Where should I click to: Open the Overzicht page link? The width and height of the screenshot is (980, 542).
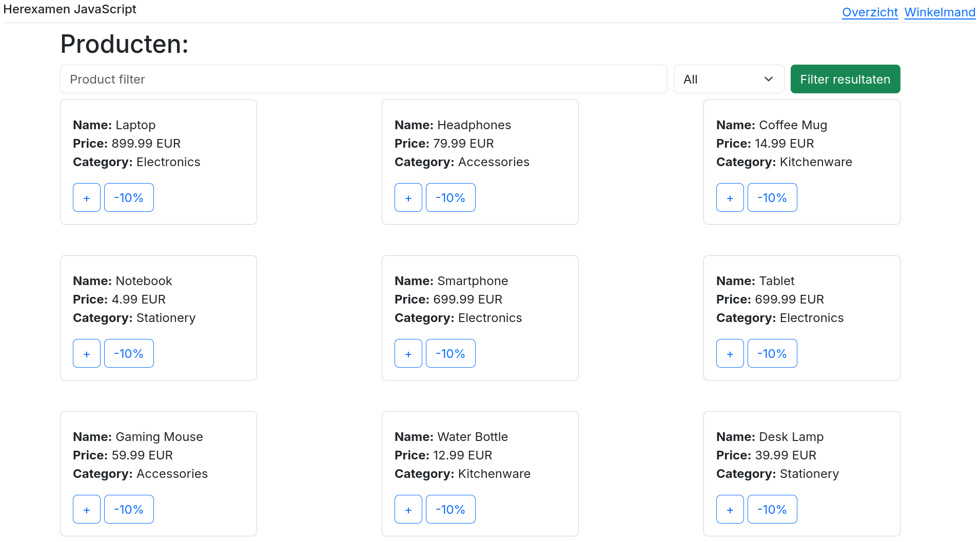tap(870, 12)
